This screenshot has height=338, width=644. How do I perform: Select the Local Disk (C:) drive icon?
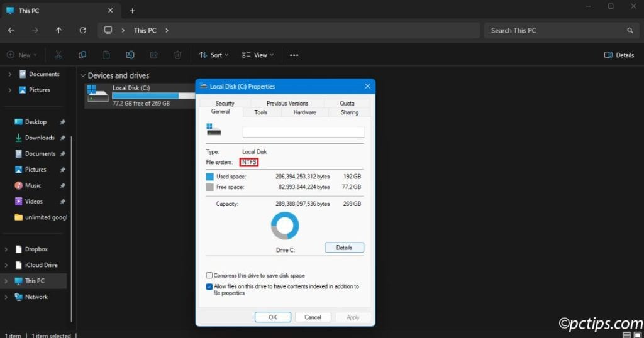click(x=97, y=94)
